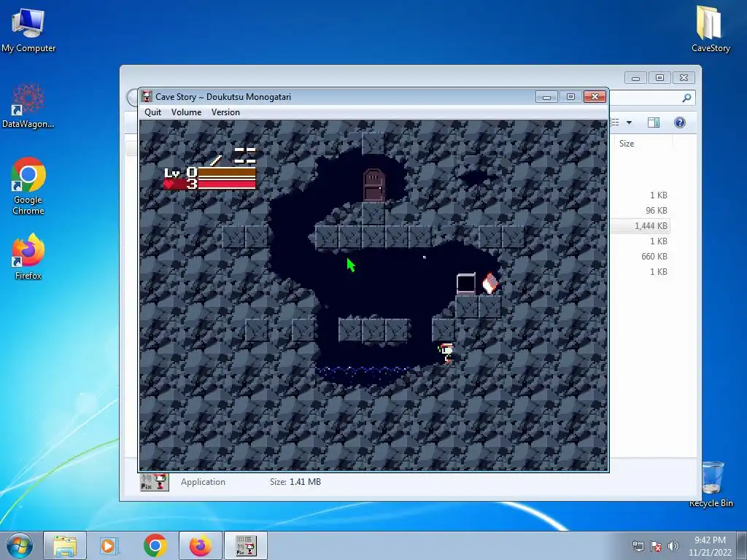This screenshot has width=747, height=560.
Task: Expand the Explorer view options dropdown arrow
Action: pyautogui.click(x=629, y=122)
